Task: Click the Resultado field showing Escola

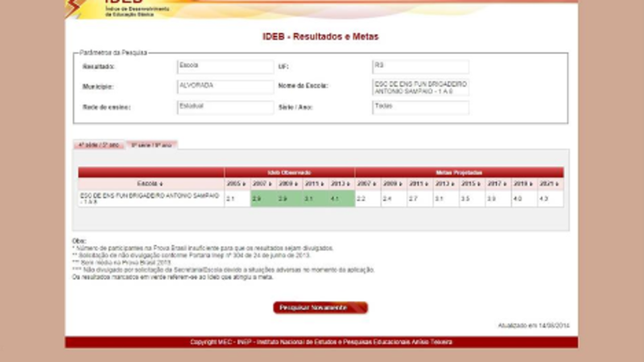Action: (x=225, y=67)
